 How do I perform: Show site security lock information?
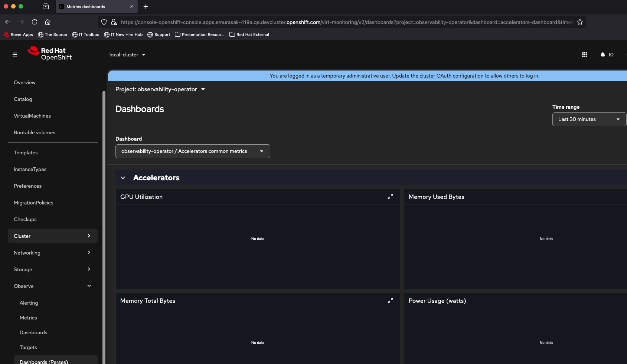pos(114,22)
